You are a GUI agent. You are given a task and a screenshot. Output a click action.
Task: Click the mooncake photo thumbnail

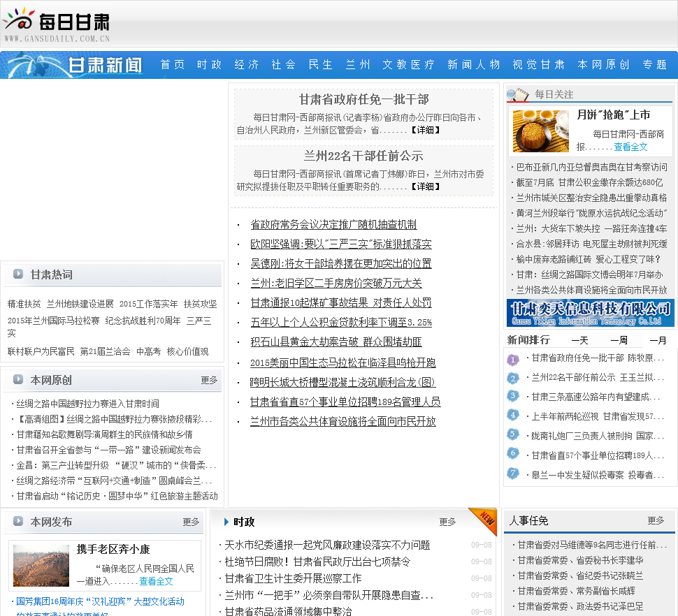click(540, 131)
